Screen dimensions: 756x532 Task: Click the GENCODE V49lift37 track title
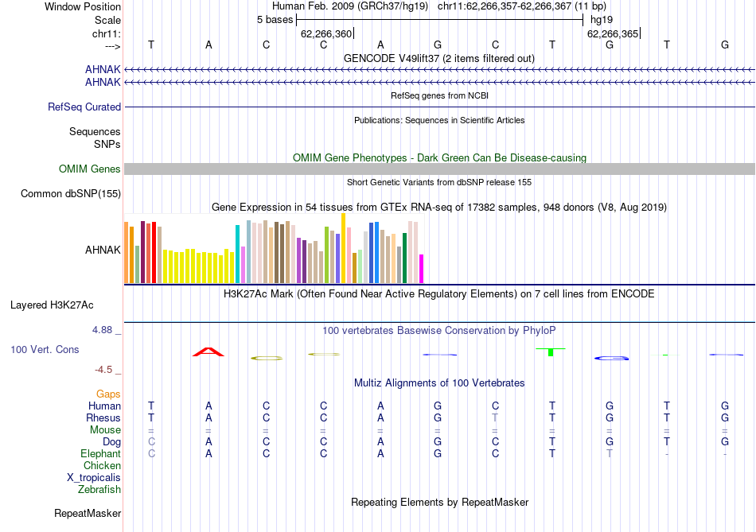(439, 58)
